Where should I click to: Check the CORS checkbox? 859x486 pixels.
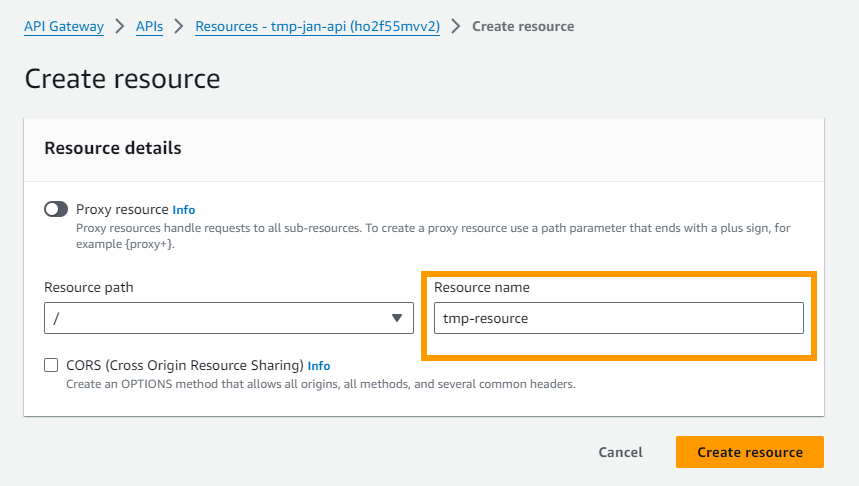click(51, 365)
